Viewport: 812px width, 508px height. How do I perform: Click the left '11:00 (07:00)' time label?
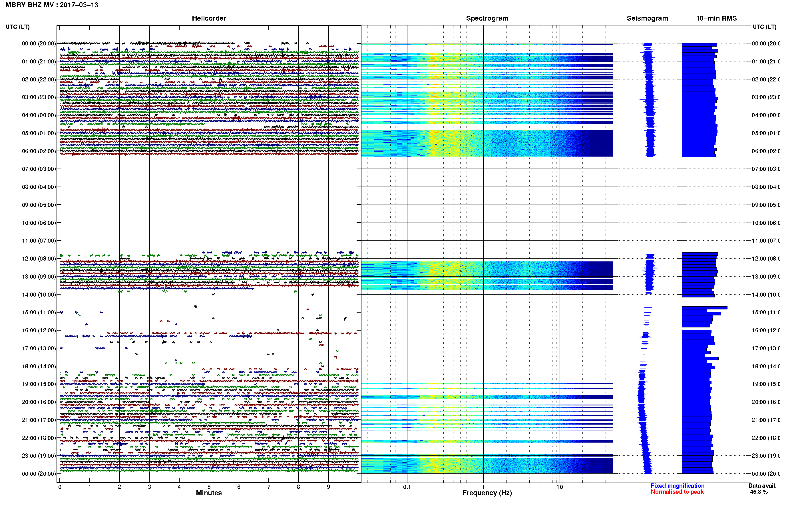(x=39, y=241)
